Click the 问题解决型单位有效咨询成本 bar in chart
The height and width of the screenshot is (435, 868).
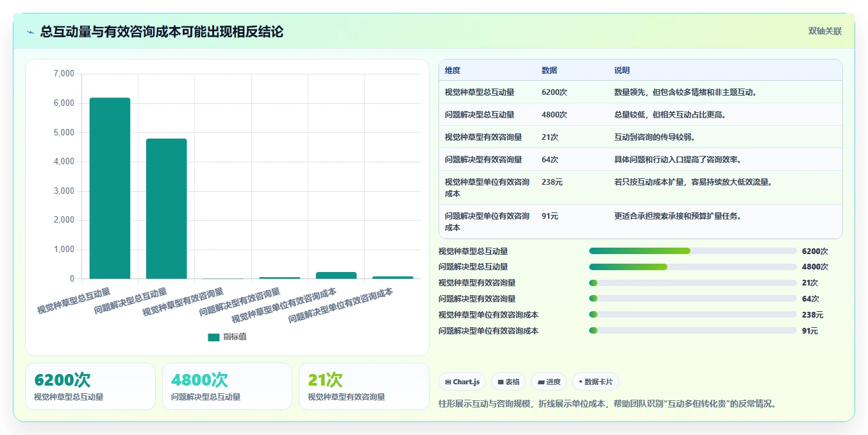point(393,278)
